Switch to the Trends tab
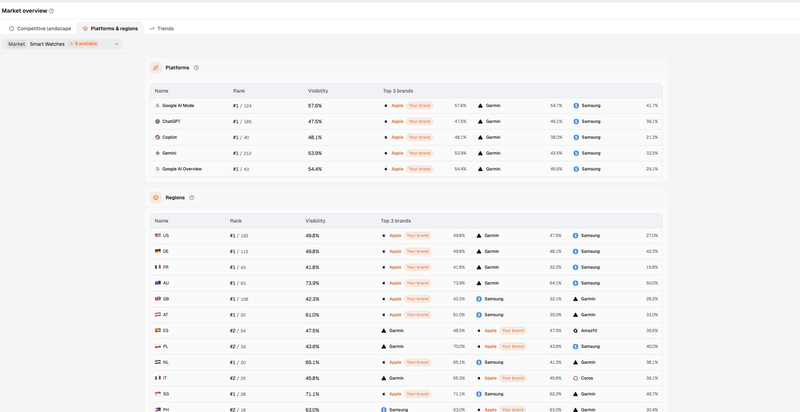 pos(161,29)
